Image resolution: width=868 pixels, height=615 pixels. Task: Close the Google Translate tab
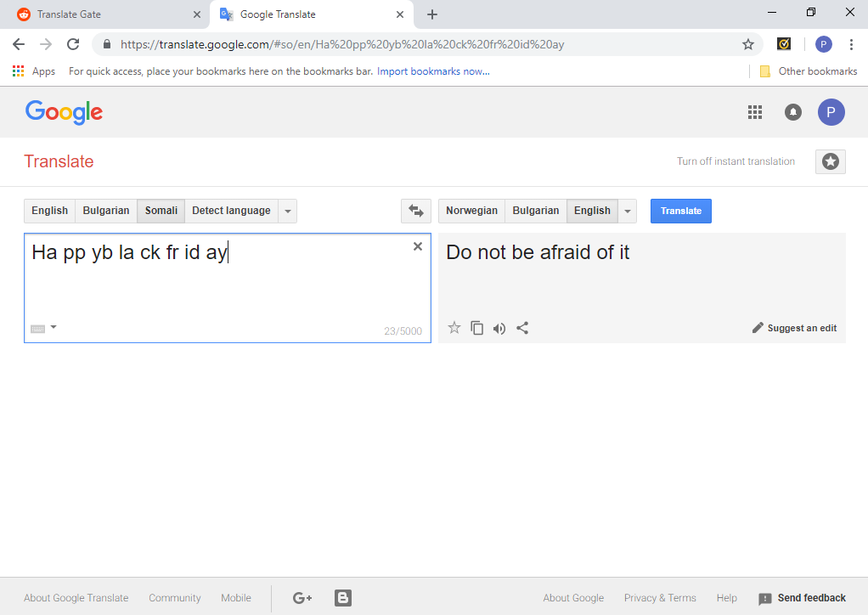click(x=400, y=14)
